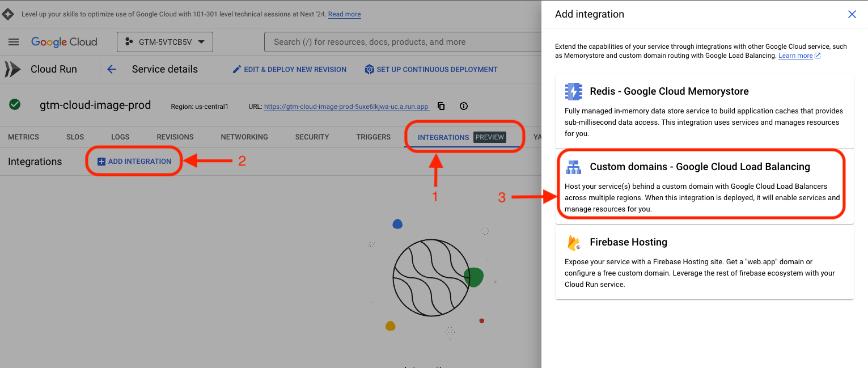Screen dimensions: 868x368
Task: Click the Google Cloud logo
Action: click(64, 42)
